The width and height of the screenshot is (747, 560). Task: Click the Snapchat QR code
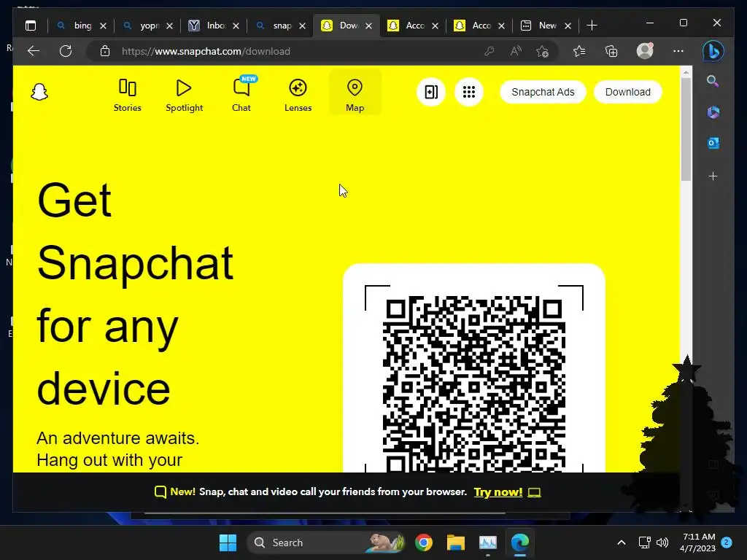(x=474, y=384)
